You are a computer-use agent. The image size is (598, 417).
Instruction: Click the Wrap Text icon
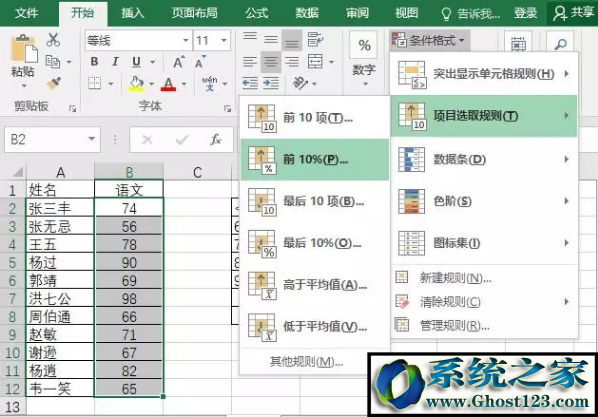[x=315, y=39]
